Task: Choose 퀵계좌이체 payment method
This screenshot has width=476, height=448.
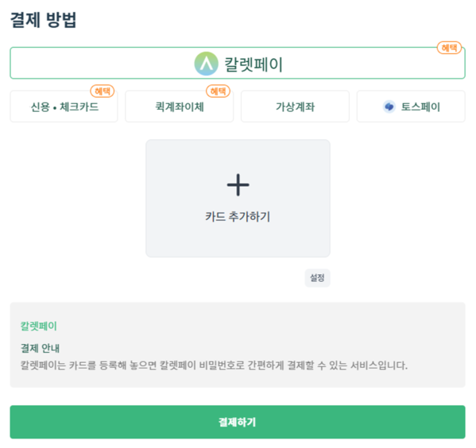Action: 180,106
